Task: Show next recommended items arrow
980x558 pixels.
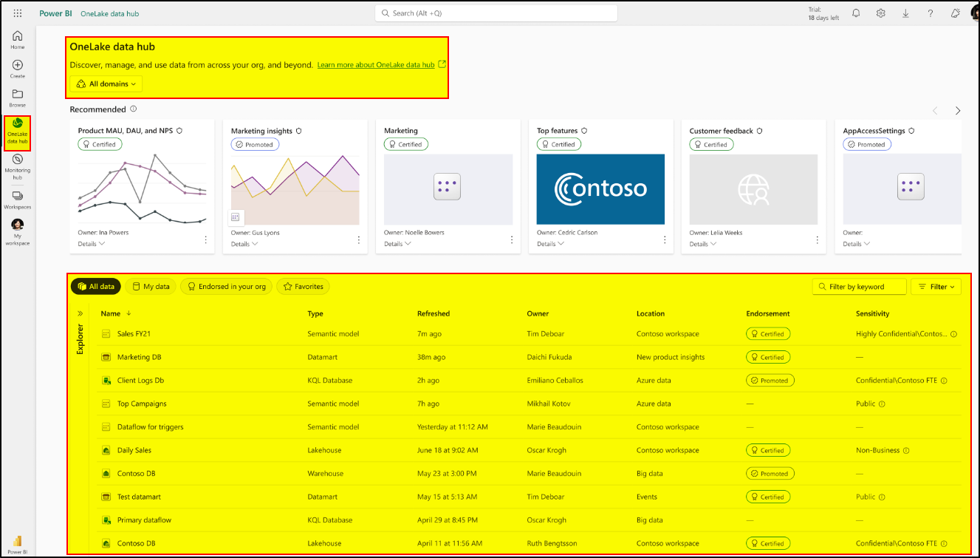Action: click(x=958, y=111)
